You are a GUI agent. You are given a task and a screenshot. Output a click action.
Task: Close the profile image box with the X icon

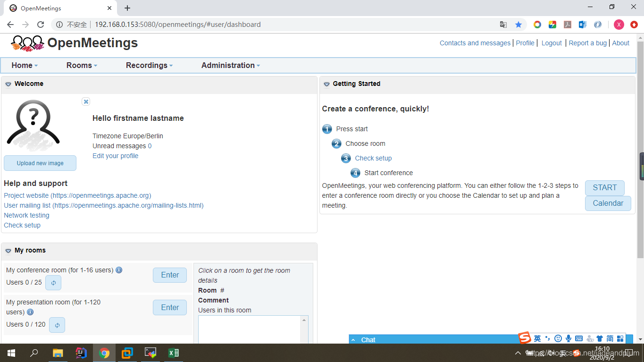click(x=86, y=101)
